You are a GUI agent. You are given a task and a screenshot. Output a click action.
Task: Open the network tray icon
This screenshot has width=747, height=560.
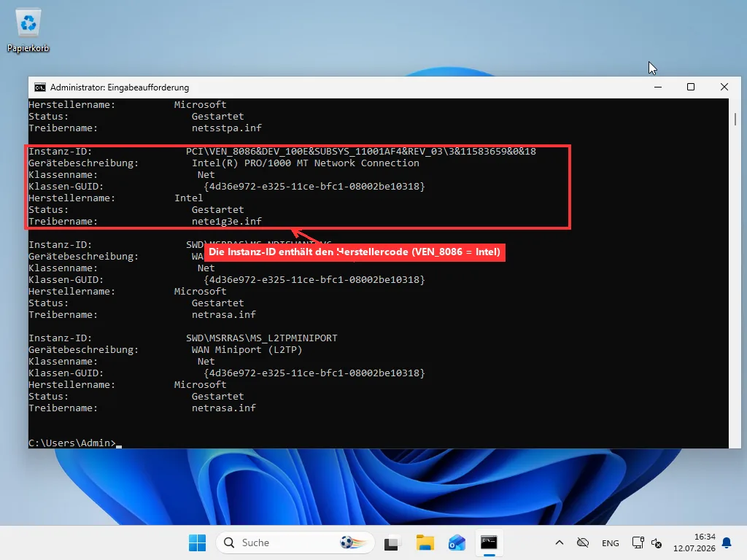(x=638, y=542)
